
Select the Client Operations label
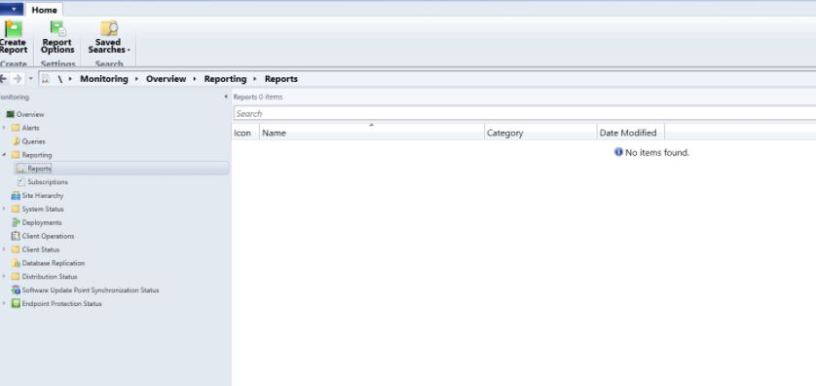click(x=48, y=236)
